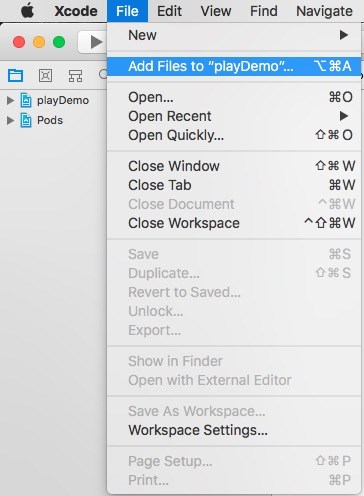The height and width of the screenshot is (496, 364).
Task: Select the Project navigator folder icon
Action: (x=15, y=76)
